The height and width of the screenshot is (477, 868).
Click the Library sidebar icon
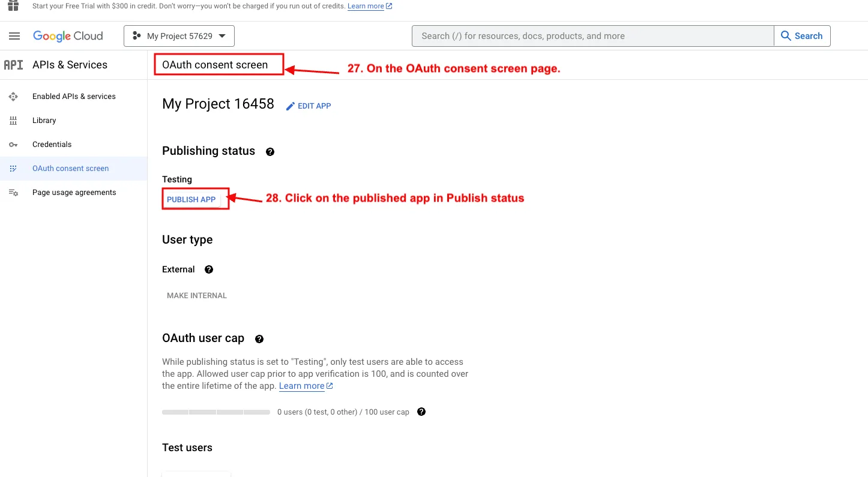pos(13,121)
